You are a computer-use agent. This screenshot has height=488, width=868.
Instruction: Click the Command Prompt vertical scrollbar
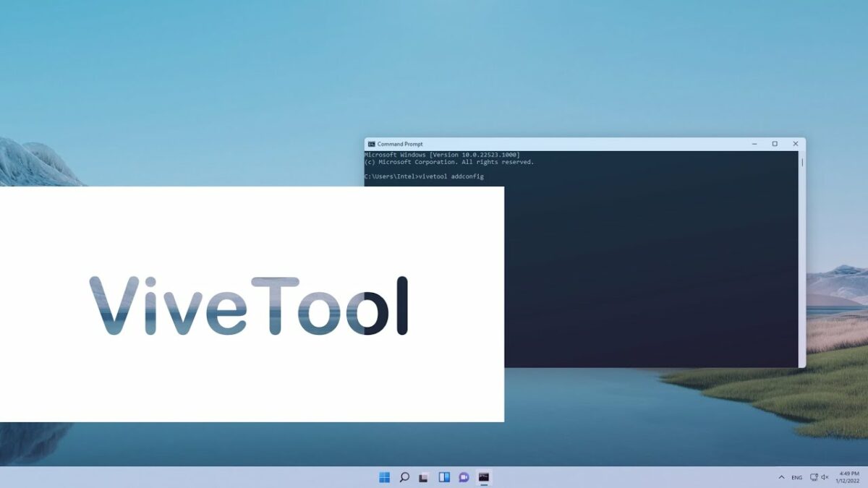click(801, 259)
